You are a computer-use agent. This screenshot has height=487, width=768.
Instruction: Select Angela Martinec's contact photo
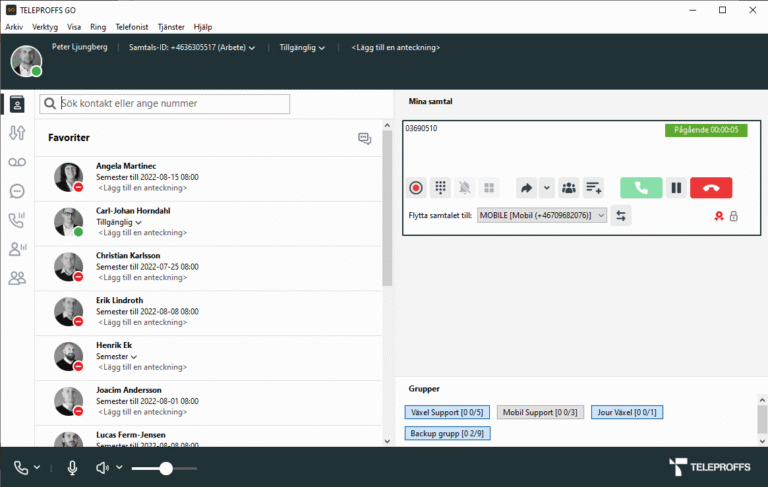(x=68, y=177)
